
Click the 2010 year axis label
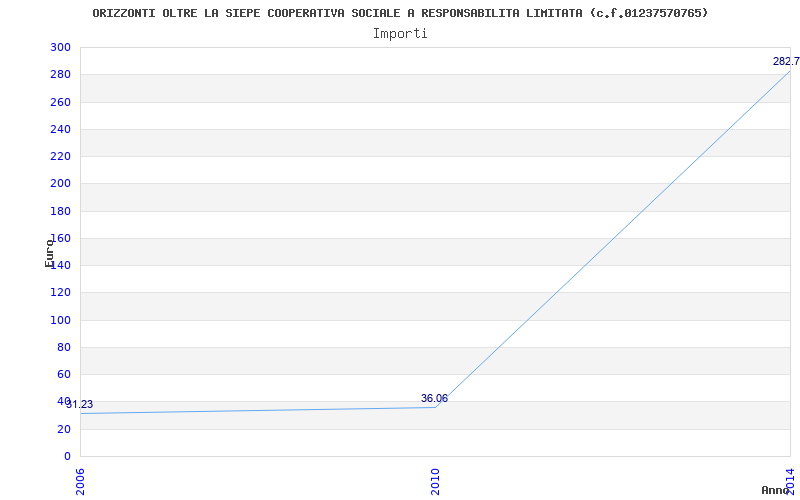pyautogui.click(x=435, y=482)
